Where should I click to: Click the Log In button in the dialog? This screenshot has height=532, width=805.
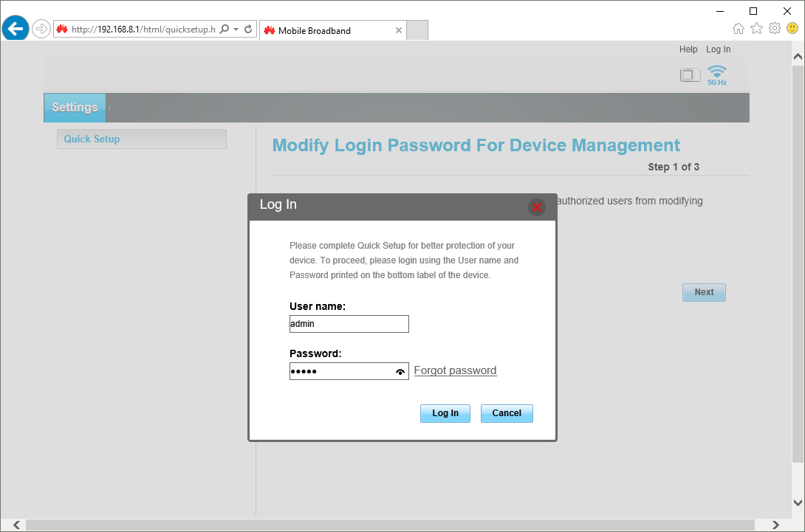pyautogui.click(x=445, y=413)
